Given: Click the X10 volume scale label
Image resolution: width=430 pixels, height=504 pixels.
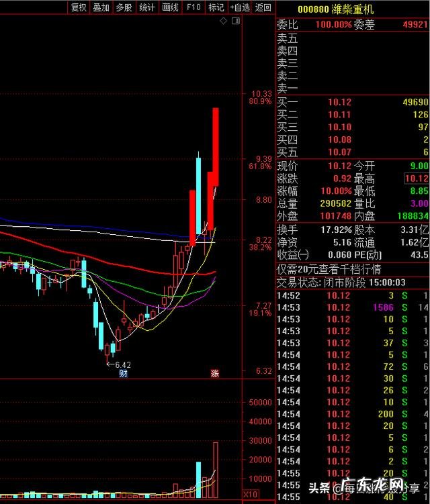Looking at the screenshot, I should click(x=250, y=494).
